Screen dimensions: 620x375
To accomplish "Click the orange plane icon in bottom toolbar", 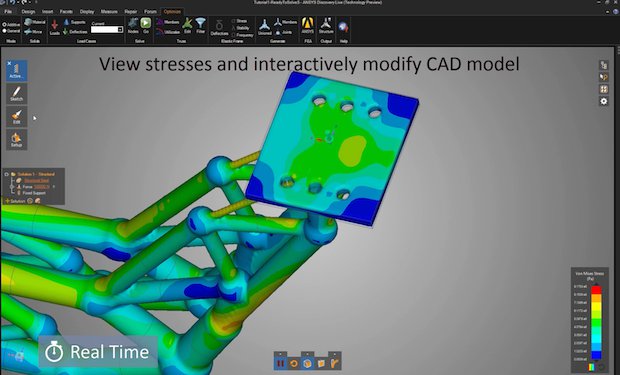I will 321,363.
